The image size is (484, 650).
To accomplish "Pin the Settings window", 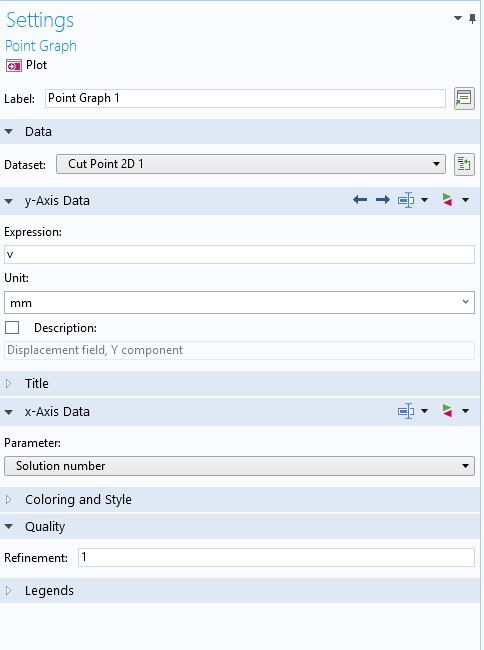I will [472, 19].
